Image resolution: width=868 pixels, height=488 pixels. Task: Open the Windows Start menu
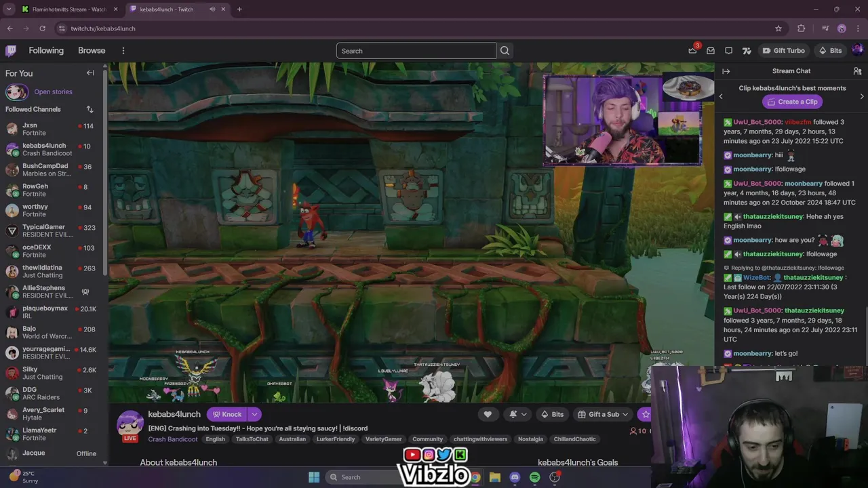314,477
